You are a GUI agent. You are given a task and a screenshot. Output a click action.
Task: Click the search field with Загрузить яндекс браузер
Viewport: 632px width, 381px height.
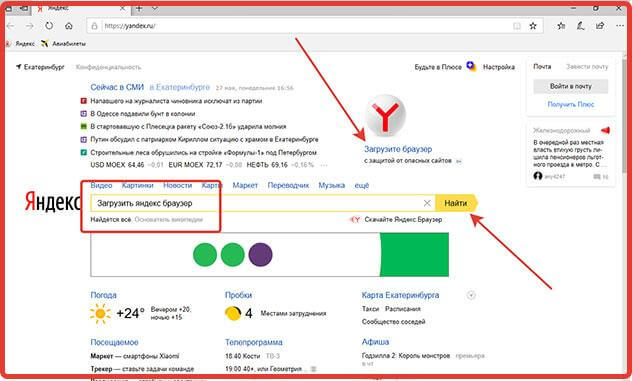click(x=262, y=203)
